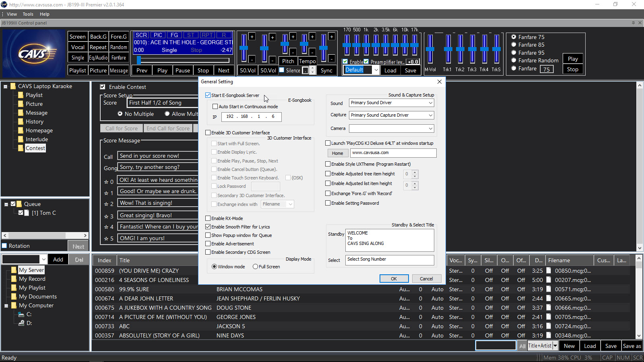Screen dimensions: 644x362
Task: Click the C: drive icon
Action: [x=21, y=314]
